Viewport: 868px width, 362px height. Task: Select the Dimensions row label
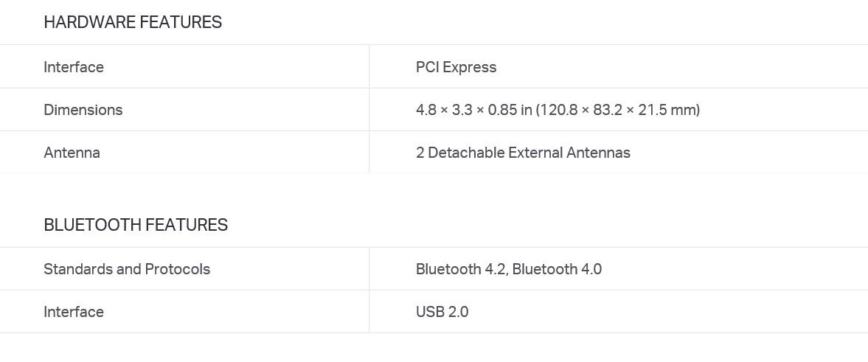(83, 110)
